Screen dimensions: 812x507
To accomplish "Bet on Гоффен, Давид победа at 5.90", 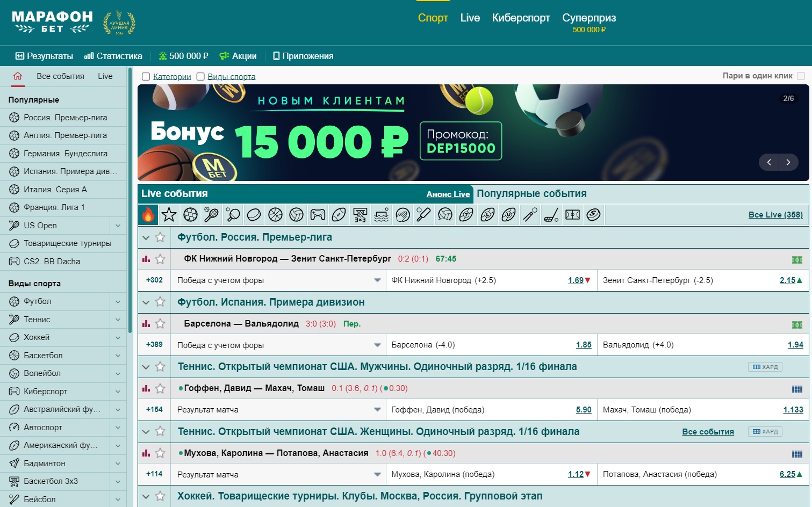I will click(584, 410).
